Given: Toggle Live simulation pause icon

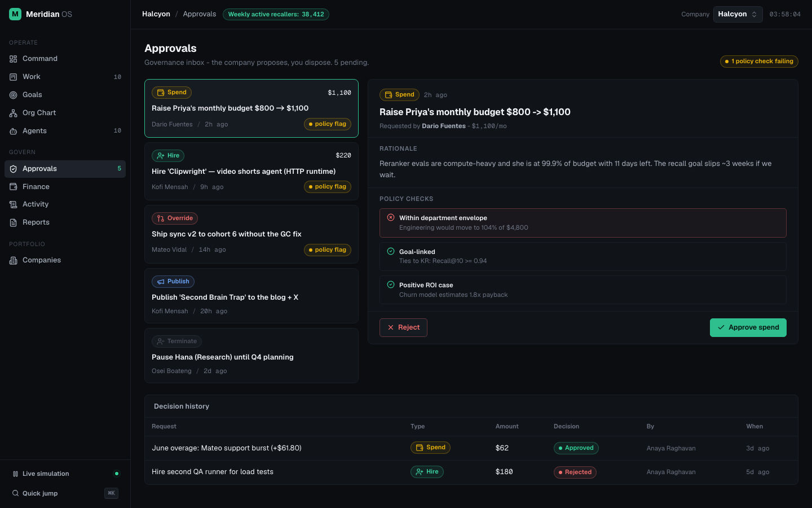Looking at the screenshot, I should click(x=15, y=474).
